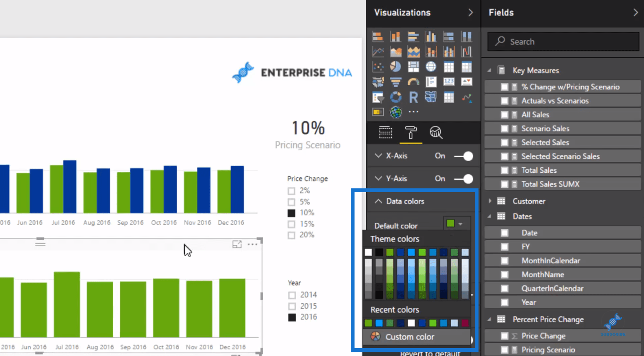Viewport: 644px width, 356px height.
Task: Expand the Y-Axis format section
Action: pos(378,178)
